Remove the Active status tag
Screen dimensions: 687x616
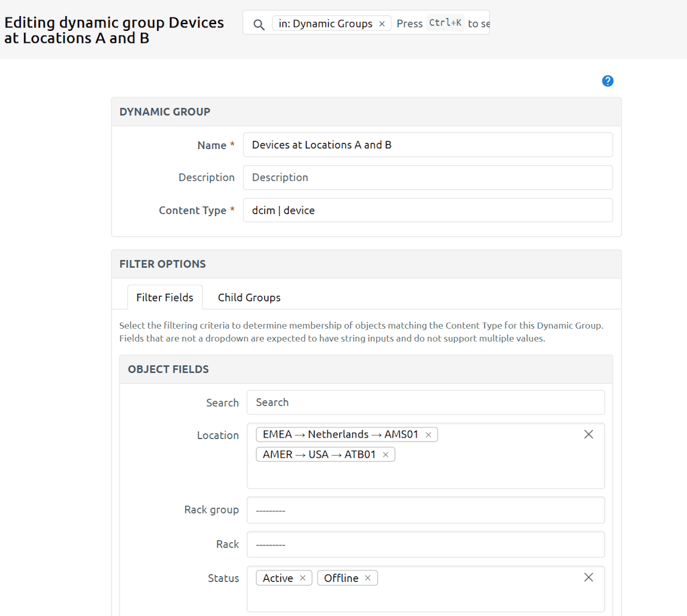coord(303,577)
